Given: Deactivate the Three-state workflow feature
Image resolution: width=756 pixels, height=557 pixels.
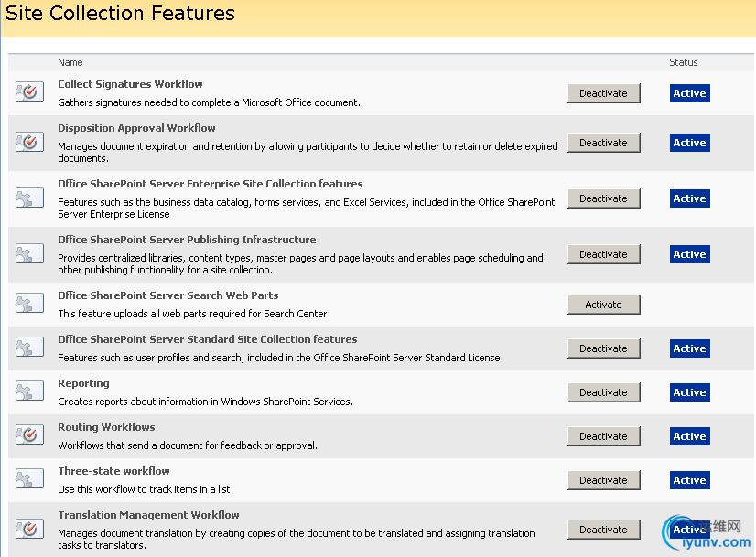Looking at the screenshot, I should pyautogui.click(x=603, y=480).
